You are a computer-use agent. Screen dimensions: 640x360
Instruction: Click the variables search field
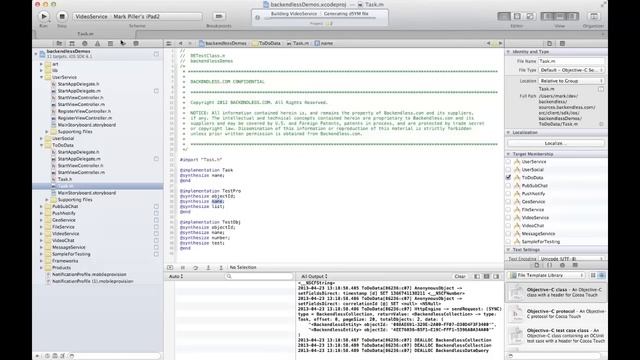pyautogui.click(x=259, y=276)
